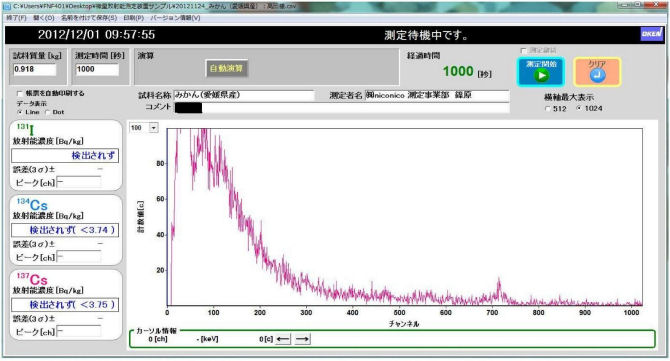Click the OKEN logo icon

tap(652, 34)
